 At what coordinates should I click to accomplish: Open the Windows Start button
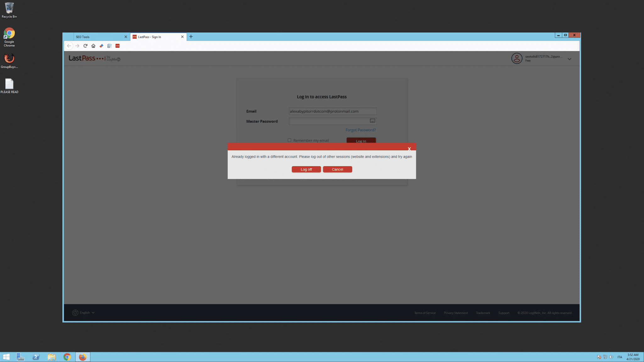(6, 357)
